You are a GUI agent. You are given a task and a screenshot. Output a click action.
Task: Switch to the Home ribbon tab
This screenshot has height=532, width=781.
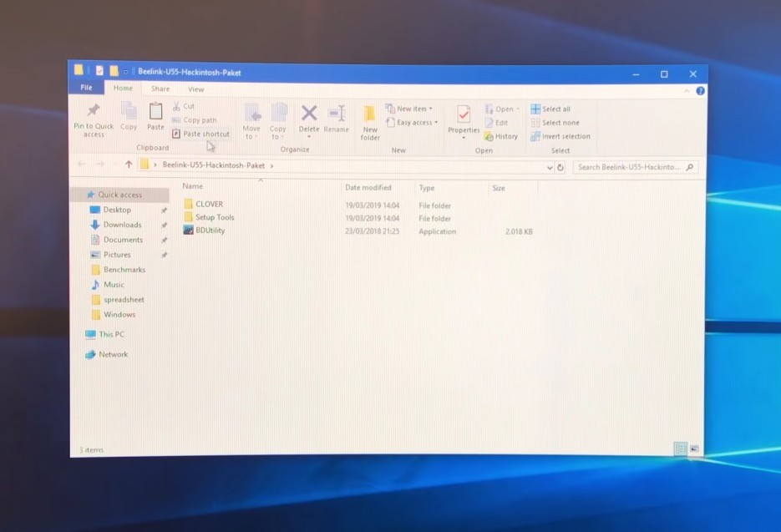tap(123, 89)
